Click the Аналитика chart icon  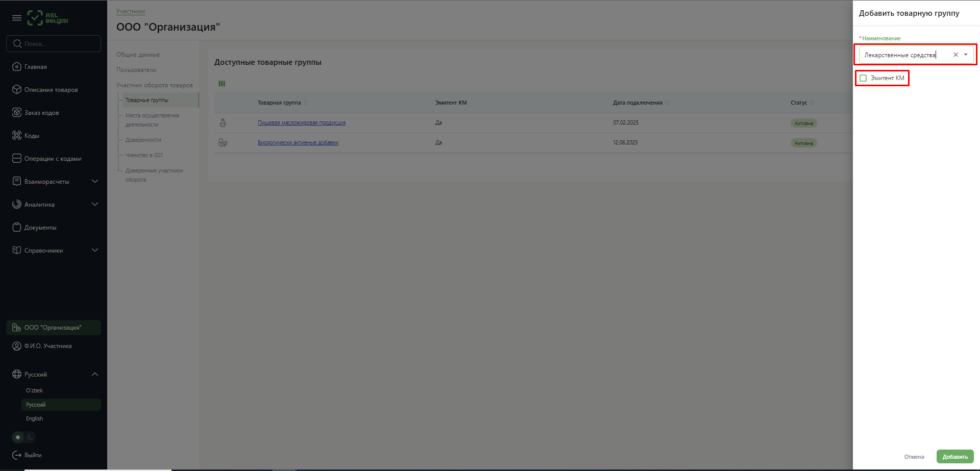click(x=17, y=205)
